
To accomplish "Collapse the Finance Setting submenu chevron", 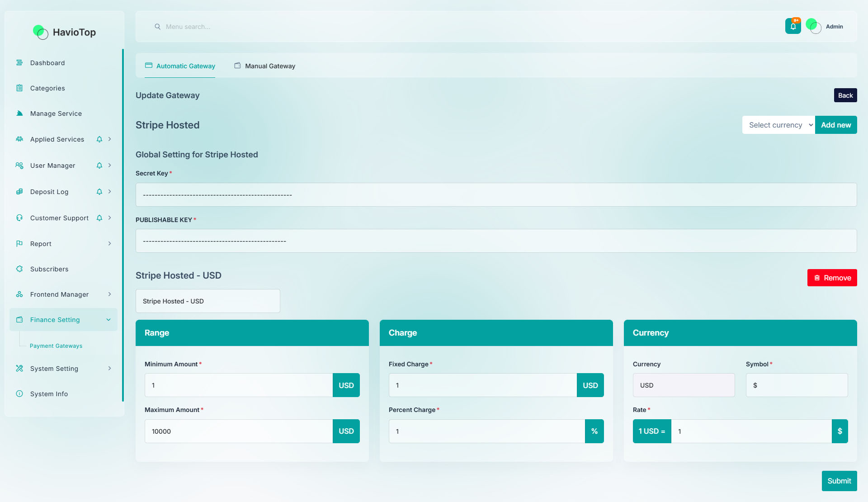I will [108, 320].
